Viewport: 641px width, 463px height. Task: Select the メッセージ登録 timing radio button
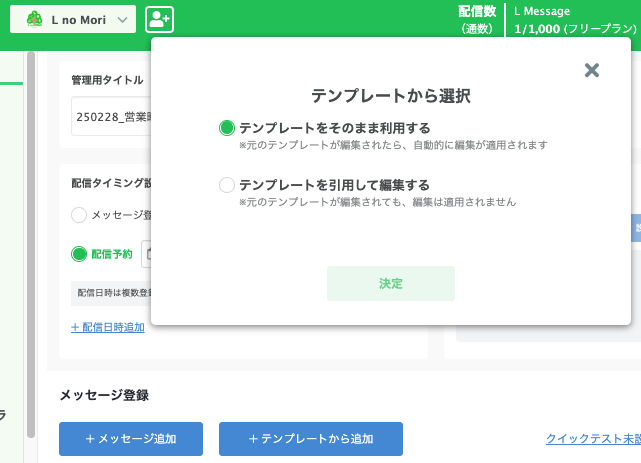point(80,214)
